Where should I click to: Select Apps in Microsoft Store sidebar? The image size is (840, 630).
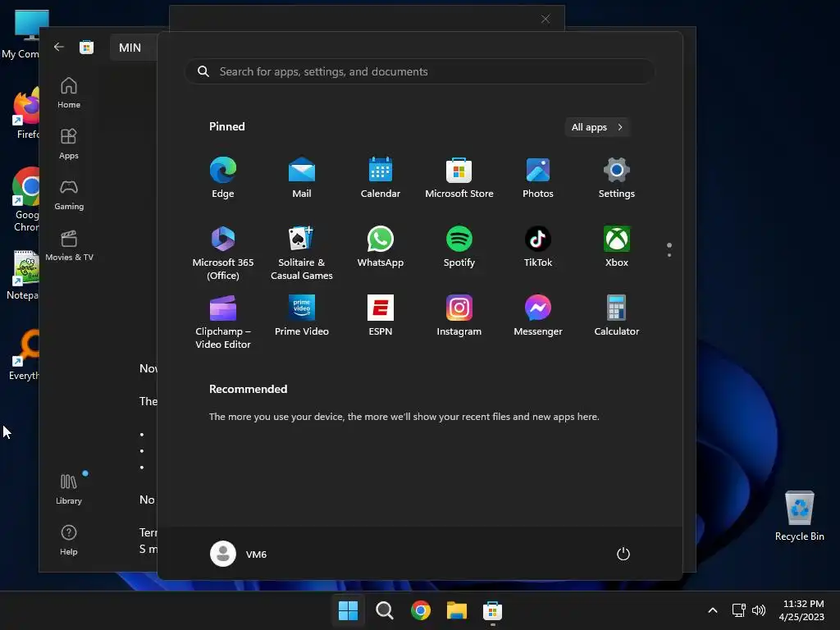click(x=69, y=144)
